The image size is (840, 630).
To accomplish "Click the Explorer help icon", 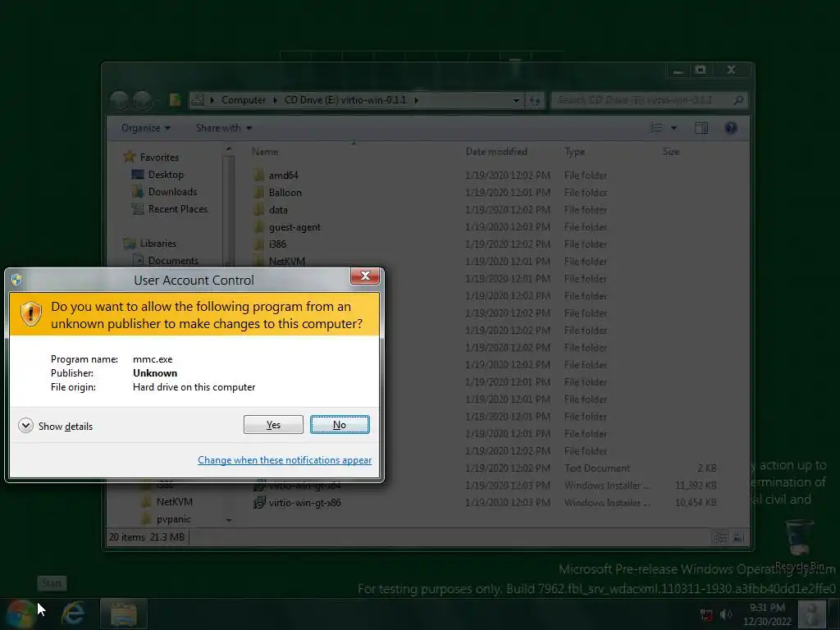I will coord(731,128).
